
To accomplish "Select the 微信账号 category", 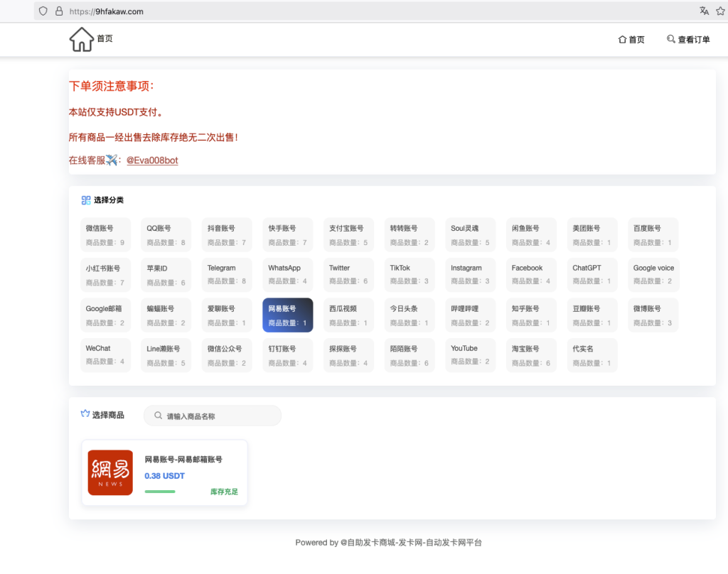I will point(105,235).
